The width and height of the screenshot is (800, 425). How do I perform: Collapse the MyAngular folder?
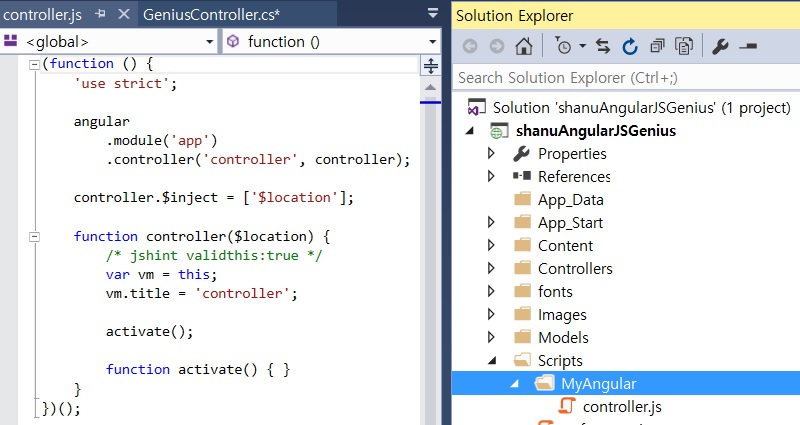click(x=515, y=384)
